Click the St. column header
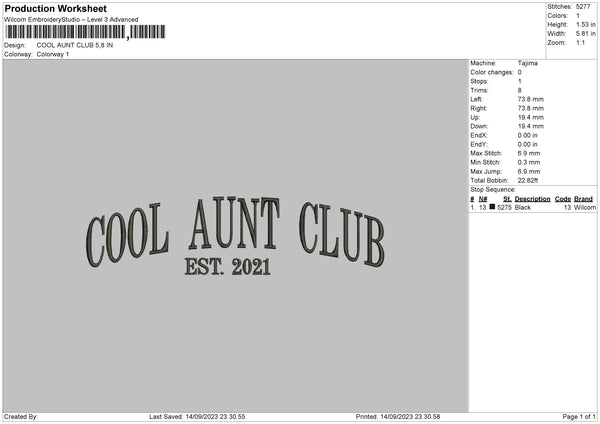 507,199
